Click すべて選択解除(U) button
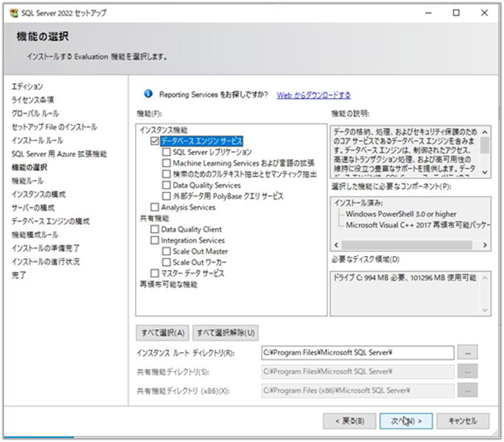 click(x=225, y=333)
